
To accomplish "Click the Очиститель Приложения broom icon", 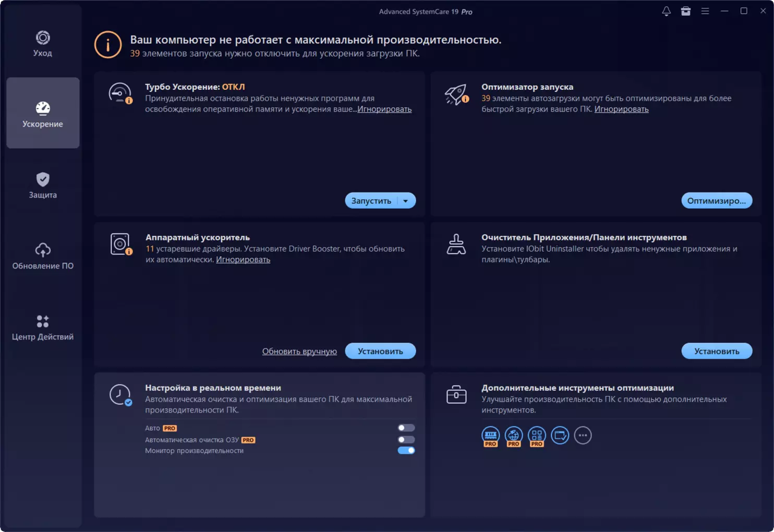I will click(x=456, y=244).
